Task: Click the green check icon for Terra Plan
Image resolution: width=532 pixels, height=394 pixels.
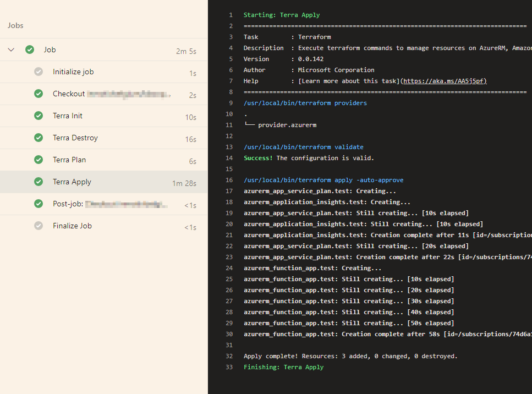Action: (39, 160)
